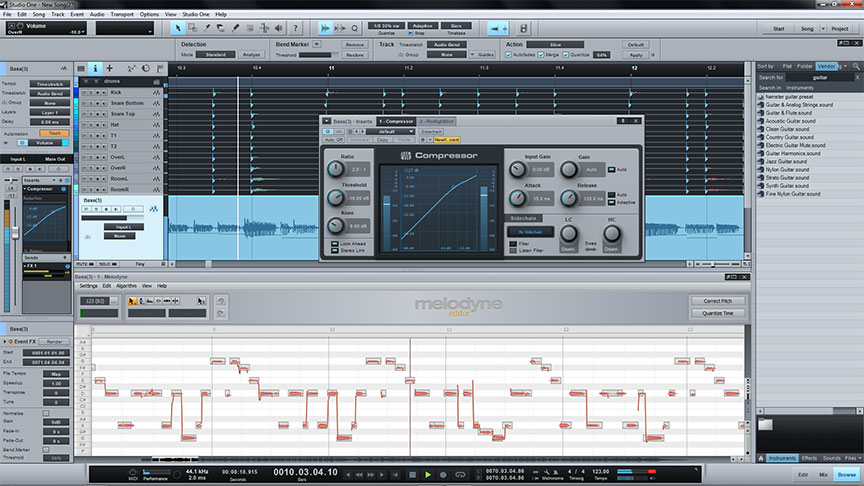Adjust the Bend Marker Threshold slider

318,55
